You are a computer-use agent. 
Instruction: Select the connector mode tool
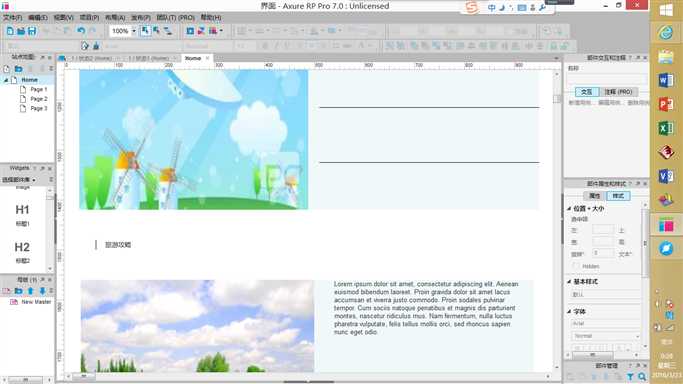(168, 31)
